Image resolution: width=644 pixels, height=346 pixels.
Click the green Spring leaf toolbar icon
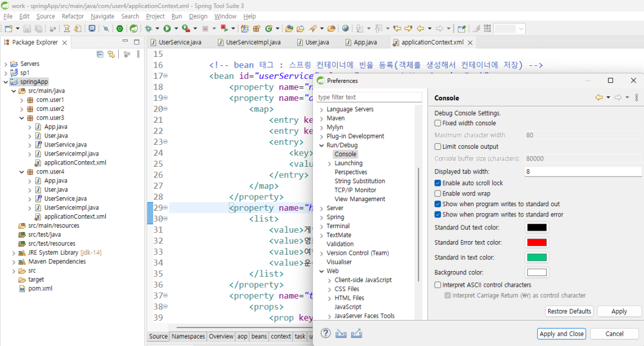[x=134, y=28]
